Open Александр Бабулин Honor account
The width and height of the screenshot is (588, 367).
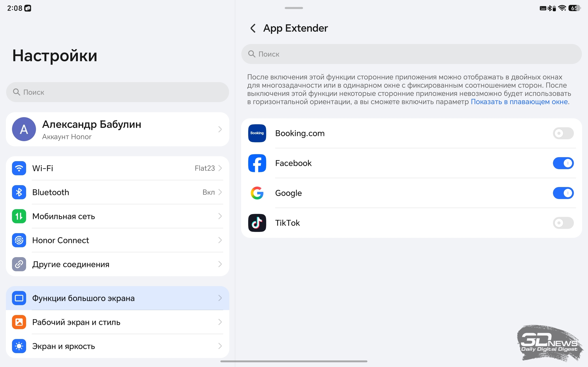(x=117, y=129)
